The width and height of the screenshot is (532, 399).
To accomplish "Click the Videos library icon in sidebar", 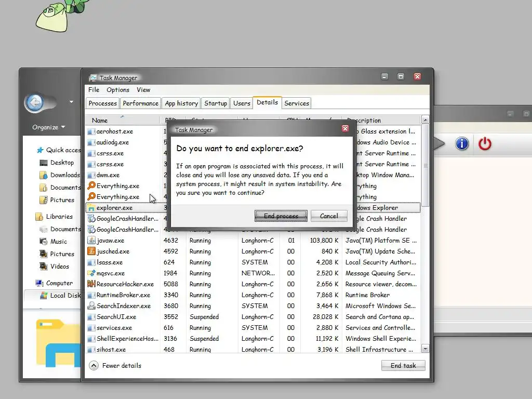I will point(44,267).
